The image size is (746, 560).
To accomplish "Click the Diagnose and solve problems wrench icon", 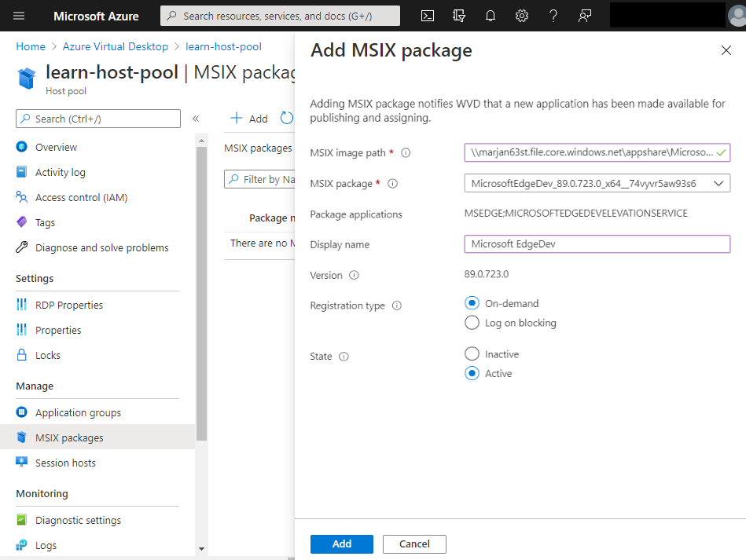I will pyautogui.click(x=21, y=247).
